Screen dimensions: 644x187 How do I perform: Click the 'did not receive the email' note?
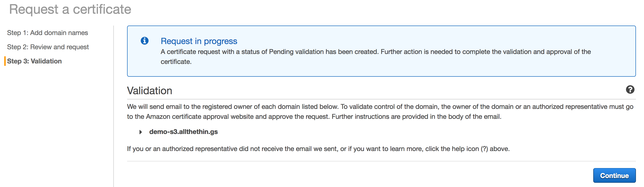click(318, 149)
